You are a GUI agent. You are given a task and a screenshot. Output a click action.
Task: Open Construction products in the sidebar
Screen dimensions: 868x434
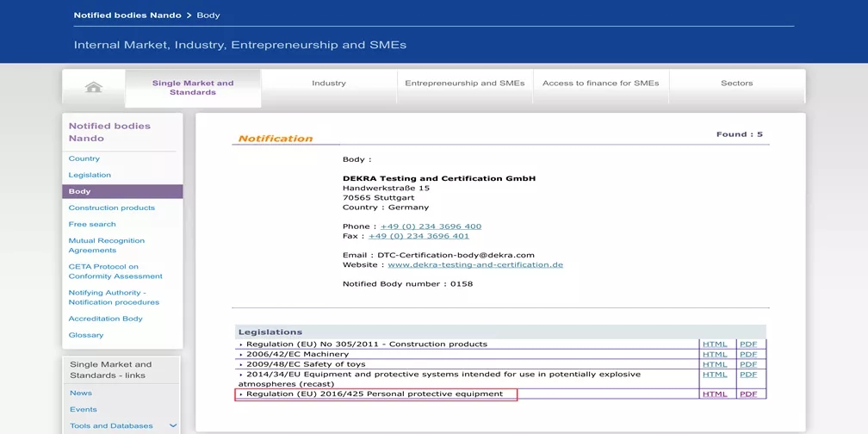click(112, 208)
